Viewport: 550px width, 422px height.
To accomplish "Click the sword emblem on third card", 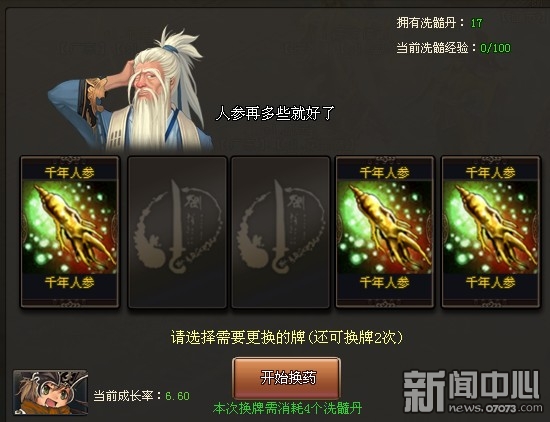I will tap(280, 227).
